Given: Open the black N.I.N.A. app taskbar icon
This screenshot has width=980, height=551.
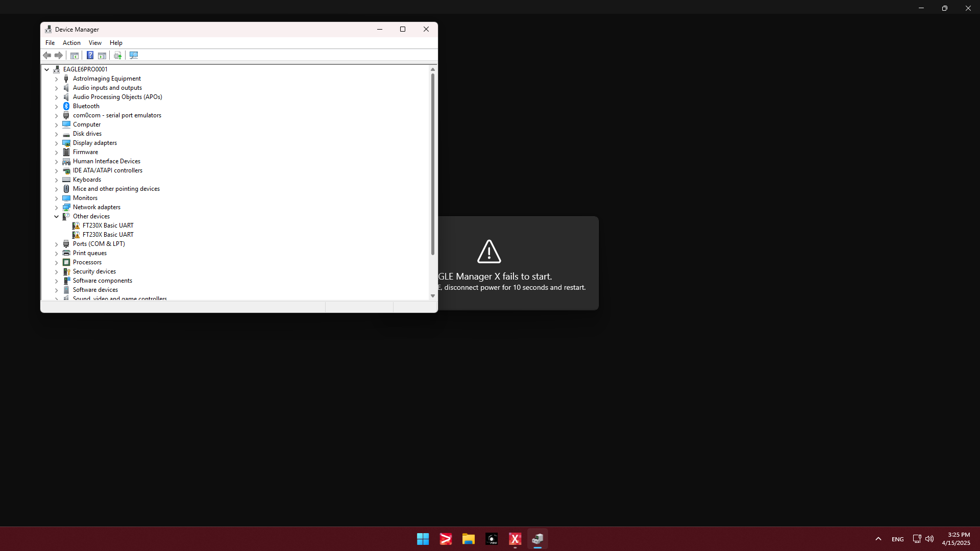Looking at the screenshot, I should (x=492, y=539).
